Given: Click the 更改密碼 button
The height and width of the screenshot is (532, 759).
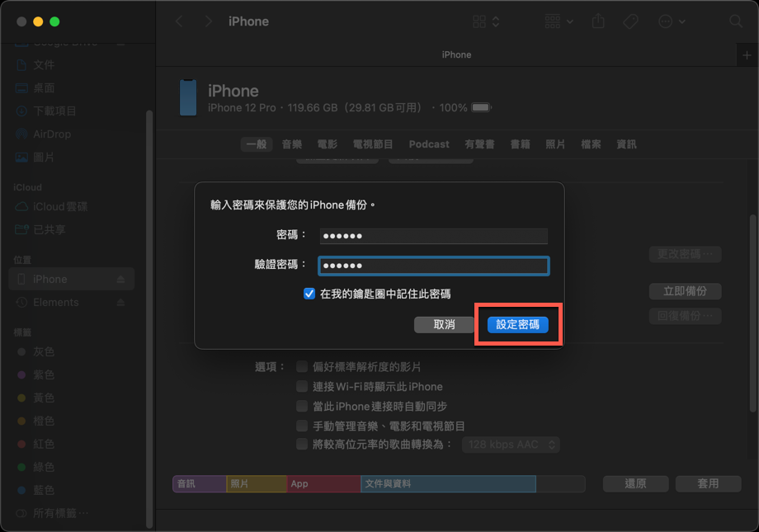Looking at the screenshot, I should (x=685, y=254).
